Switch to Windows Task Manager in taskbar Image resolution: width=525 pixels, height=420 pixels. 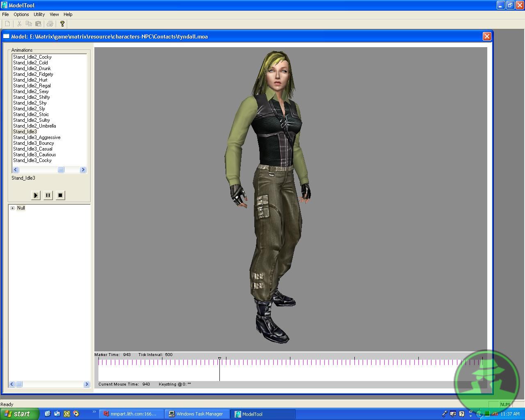click(197, 414)
